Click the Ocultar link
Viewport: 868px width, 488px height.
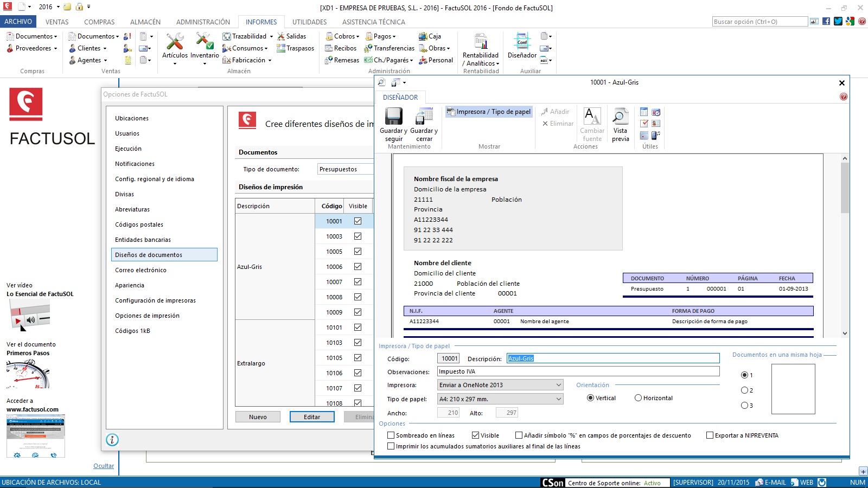[x=104, y=466]
